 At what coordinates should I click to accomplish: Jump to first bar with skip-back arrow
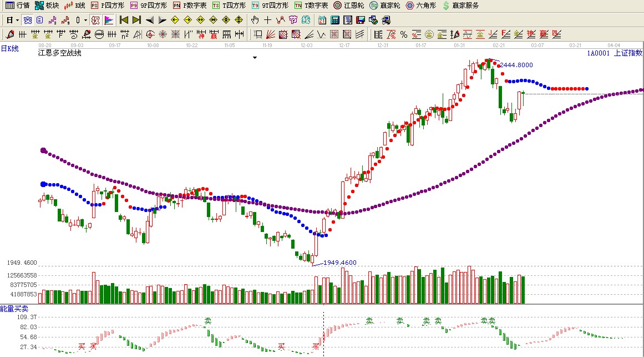(x=124, y=20)
